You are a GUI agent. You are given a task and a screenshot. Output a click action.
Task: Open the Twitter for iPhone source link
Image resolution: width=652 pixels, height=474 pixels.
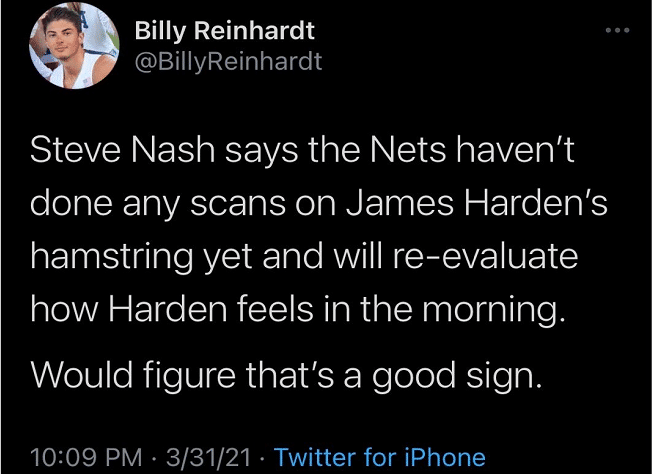(379, 457)
